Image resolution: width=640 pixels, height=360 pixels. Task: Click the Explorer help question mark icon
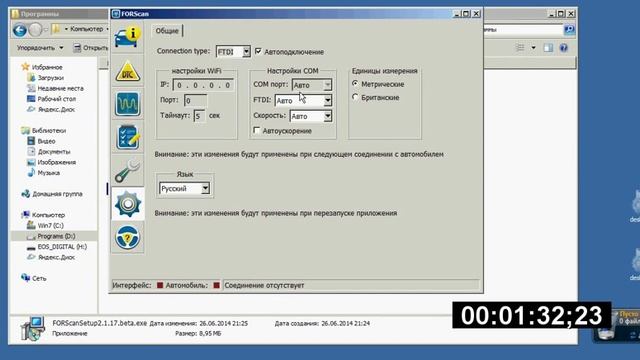pos(564,48)
